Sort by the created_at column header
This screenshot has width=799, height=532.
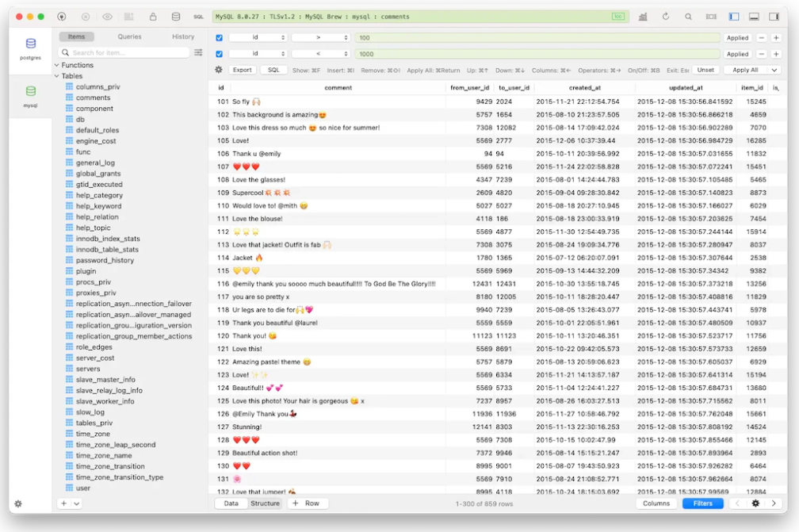point(584,88)
